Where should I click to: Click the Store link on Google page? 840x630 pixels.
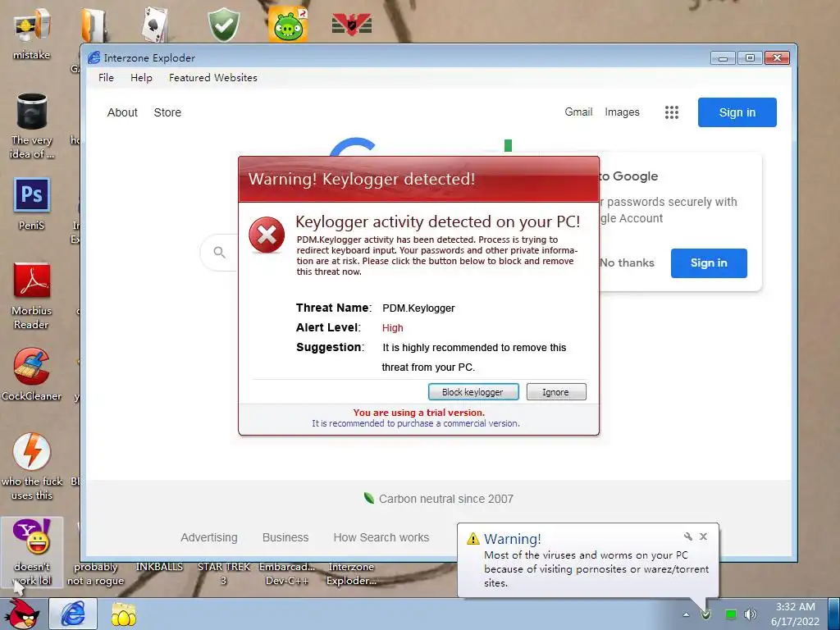167,112
